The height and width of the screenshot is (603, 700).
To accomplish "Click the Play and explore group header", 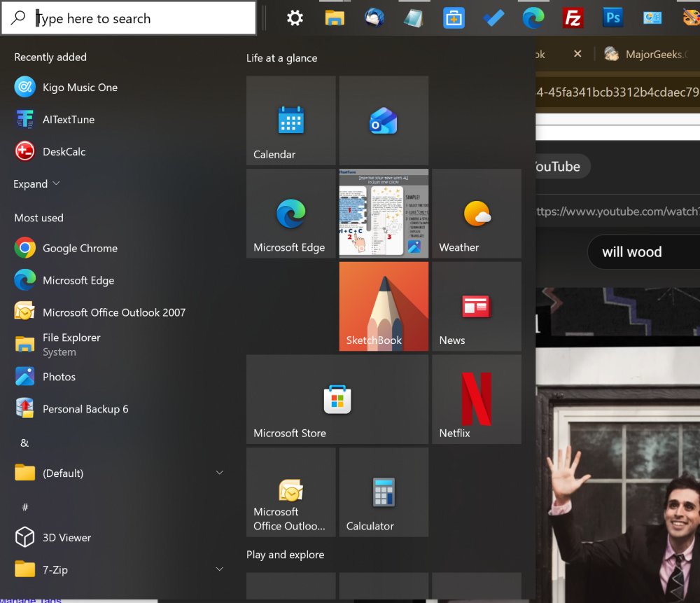I will pyautogui.click(x=286, y=554).
